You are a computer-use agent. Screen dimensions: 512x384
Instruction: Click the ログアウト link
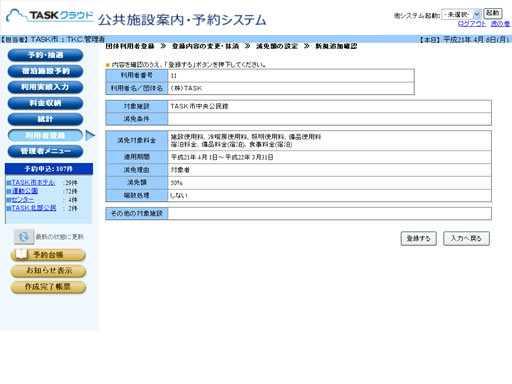(472, 24)
